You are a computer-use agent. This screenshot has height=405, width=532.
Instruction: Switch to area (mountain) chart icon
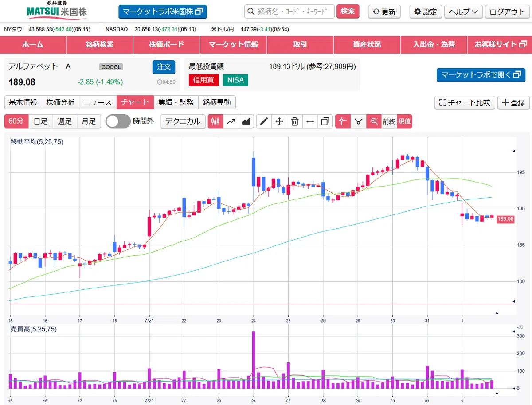point(246,121)
